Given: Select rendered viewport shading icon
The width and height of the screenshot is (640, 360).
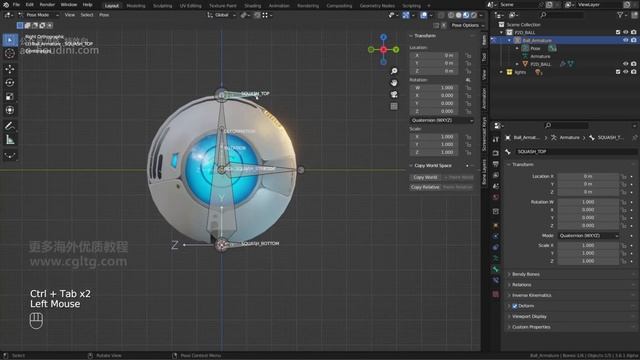Looking at the screenshot, I should (474, 15).
